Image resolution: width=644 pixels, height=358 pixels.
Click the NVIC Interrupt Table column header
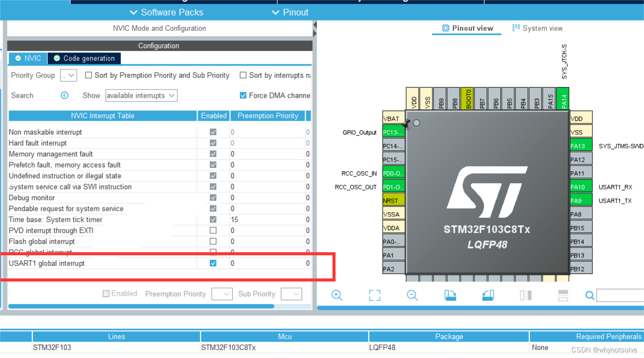[103, 116]
